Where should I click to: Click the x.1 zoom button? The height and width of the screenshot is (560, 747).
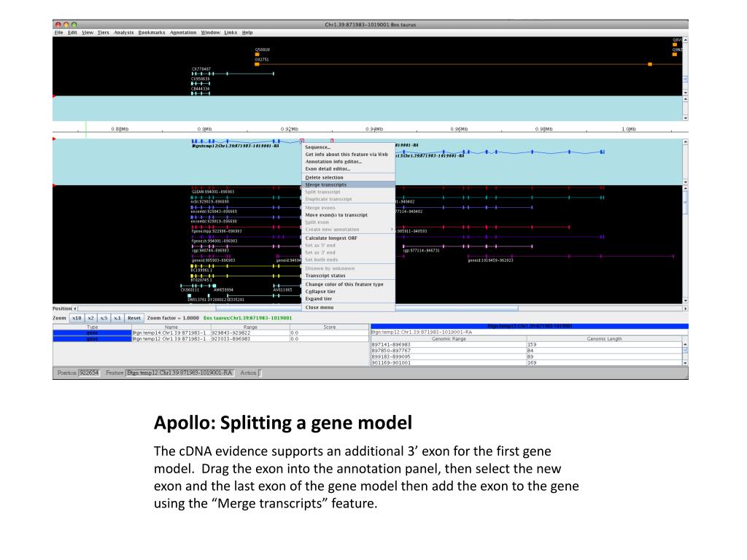pos(117,318)
